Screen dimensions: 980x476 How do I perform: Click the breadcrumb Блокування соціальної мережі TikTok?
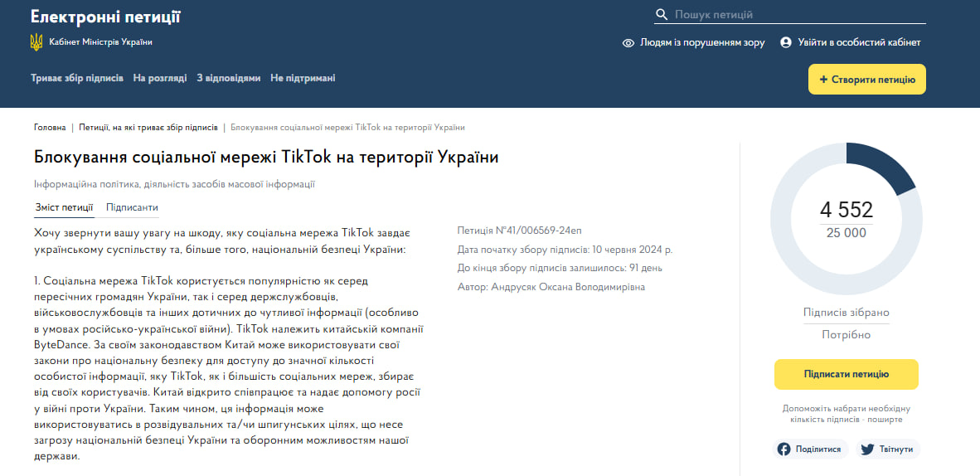click(x=348, y=127)
